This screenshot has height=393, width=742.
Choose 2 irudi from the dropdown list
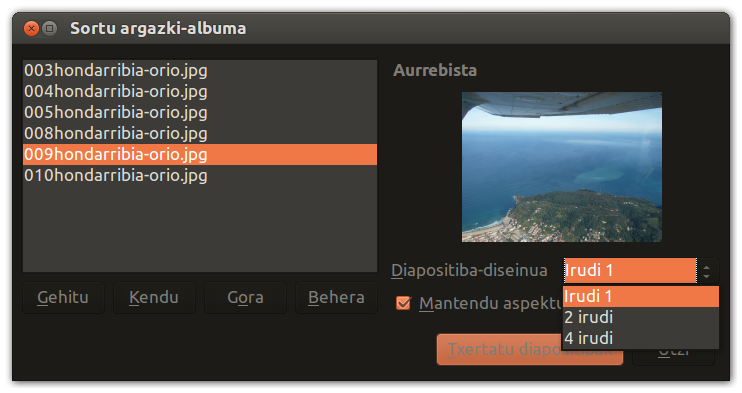(x=641, y=317)
